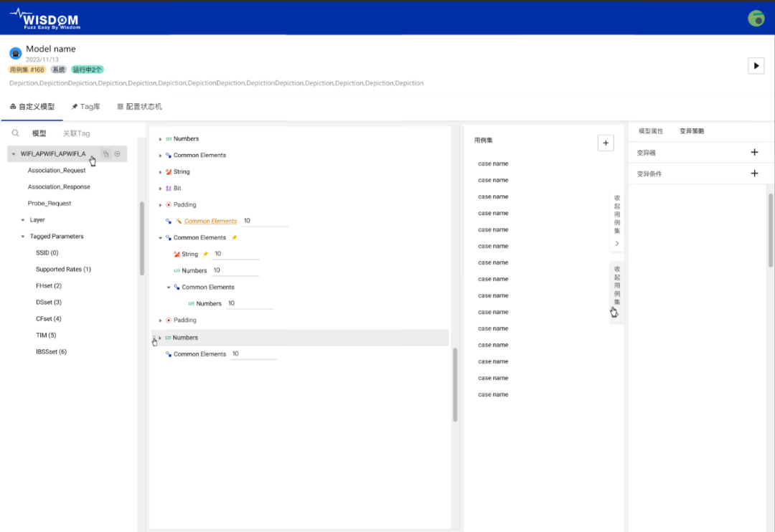Select TIM (5) parameter
The width and height of the screenshot is (775, 532).
[x=46, y=336]
